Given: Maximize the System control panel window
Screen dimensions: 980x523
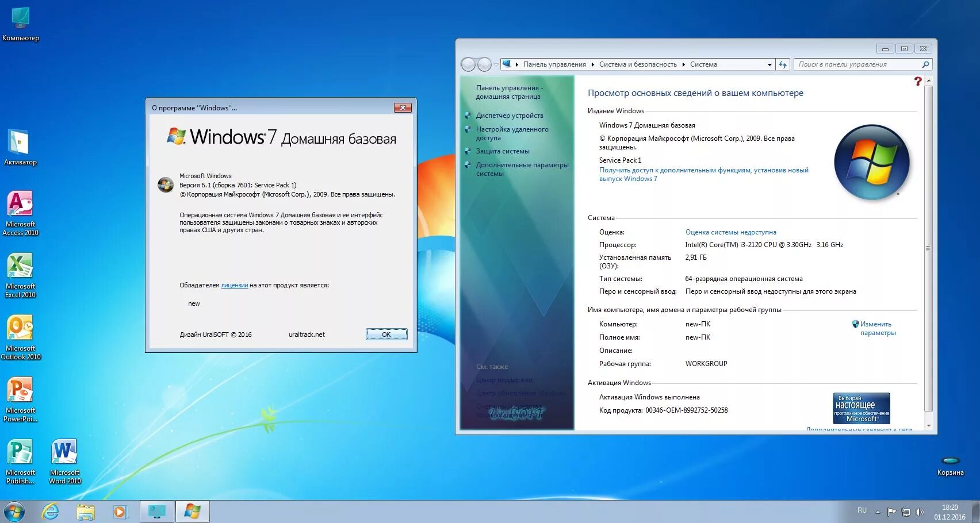Looking at the screenshot, I should (x=904, y=49).
